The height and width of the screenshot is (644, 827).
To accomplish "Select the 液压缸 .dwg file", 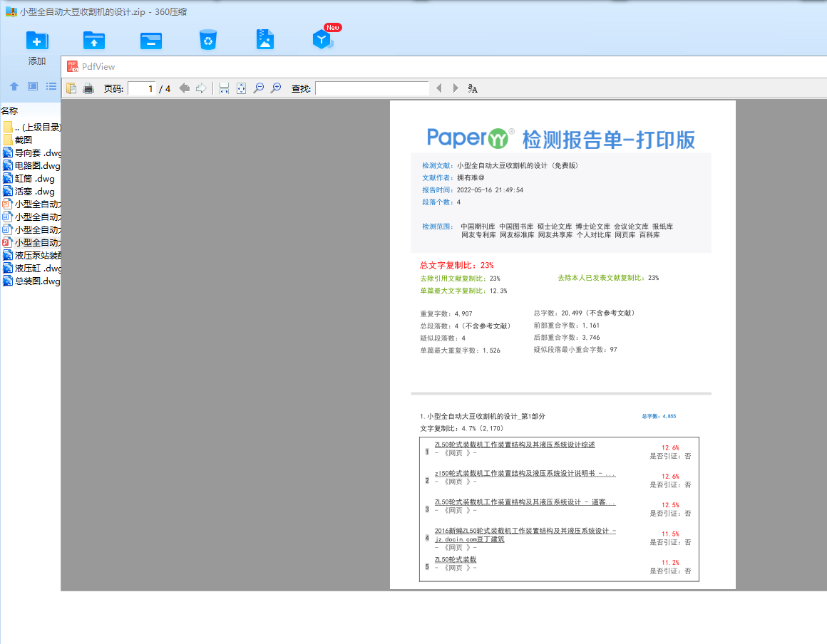I will click(x=31, y=269).
